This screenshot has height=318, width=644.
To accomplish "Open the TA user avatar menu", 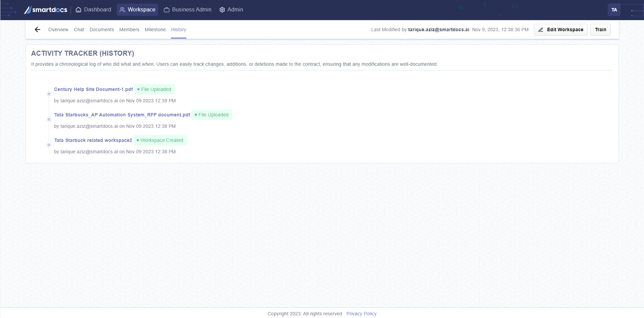I will (614, 10).
